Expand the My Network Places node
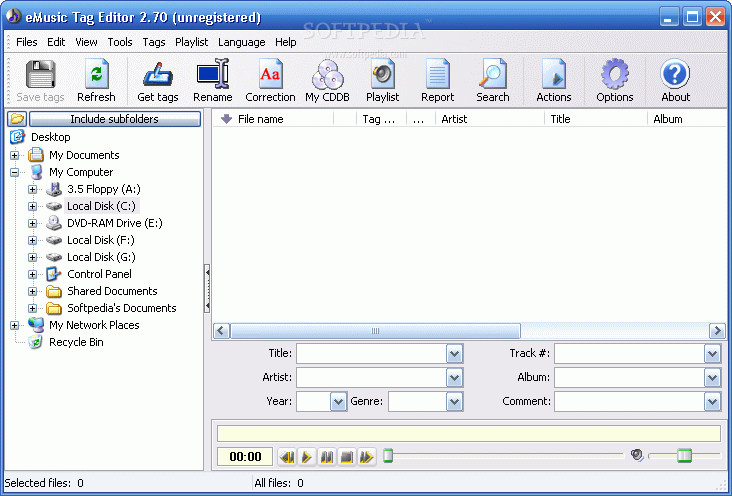The width and height of the screenshot is (732, 496). point(14,325)
